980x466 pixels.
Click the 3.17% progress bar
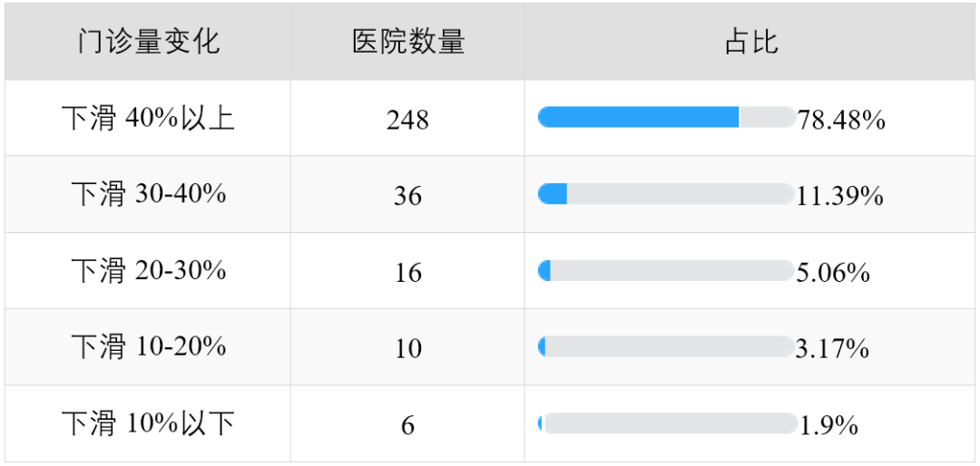[x=666, y=346]
